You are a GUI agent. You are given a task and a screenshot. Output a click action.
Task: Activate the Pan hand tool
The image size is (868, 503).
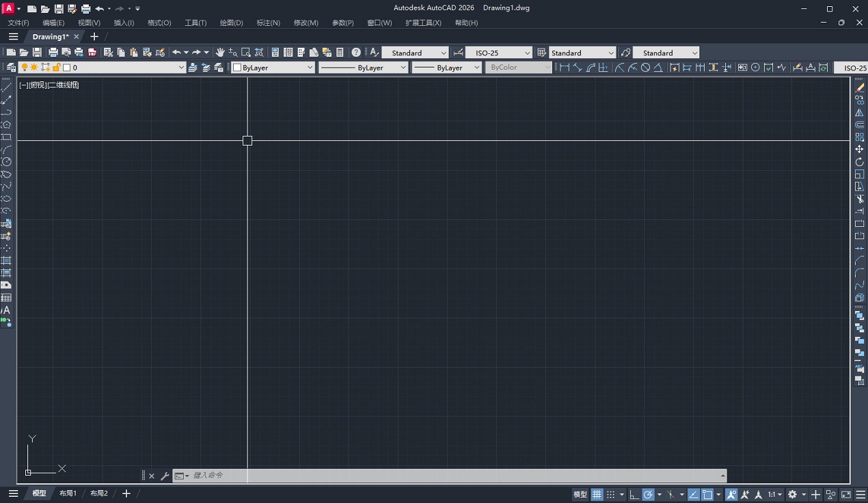(x=220, y=53)
